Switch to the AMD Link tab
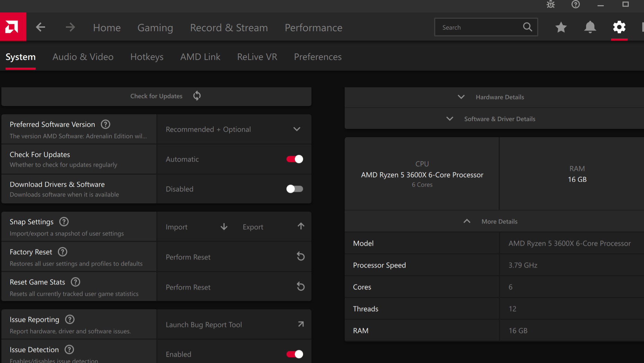644x363 pixels. [200, 57]
